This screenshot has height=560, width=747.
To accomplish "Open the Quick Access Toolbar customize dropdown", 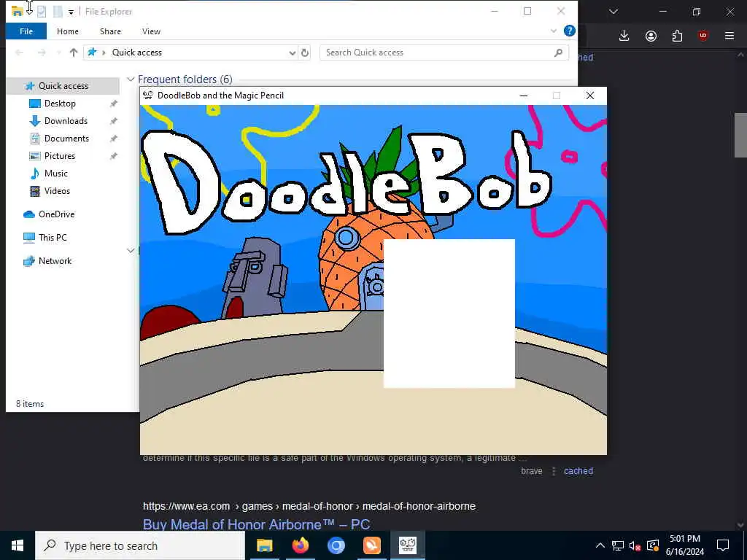I will click(71, 12).
